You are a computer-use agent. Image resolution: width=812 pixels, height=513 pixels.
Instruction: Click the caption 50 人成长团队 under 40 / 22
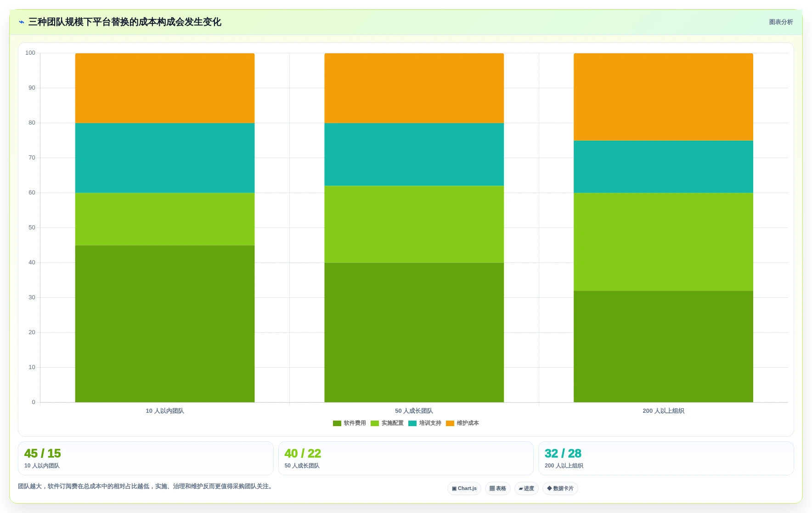pyautogui.click(x=302, y=466)
